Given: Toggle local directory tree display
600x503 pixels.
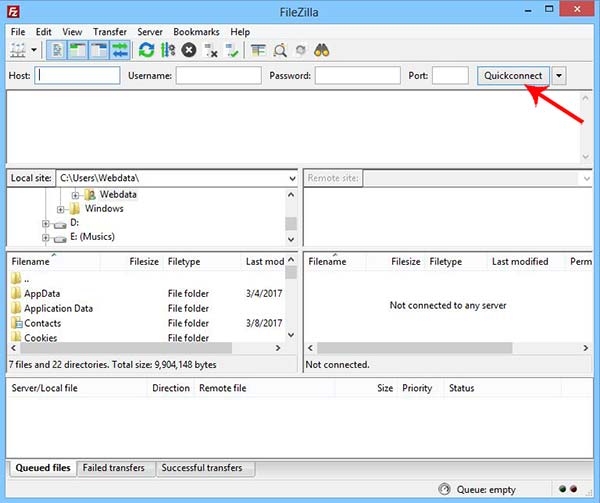Looking at the screenshot, I should pos(78,50).
